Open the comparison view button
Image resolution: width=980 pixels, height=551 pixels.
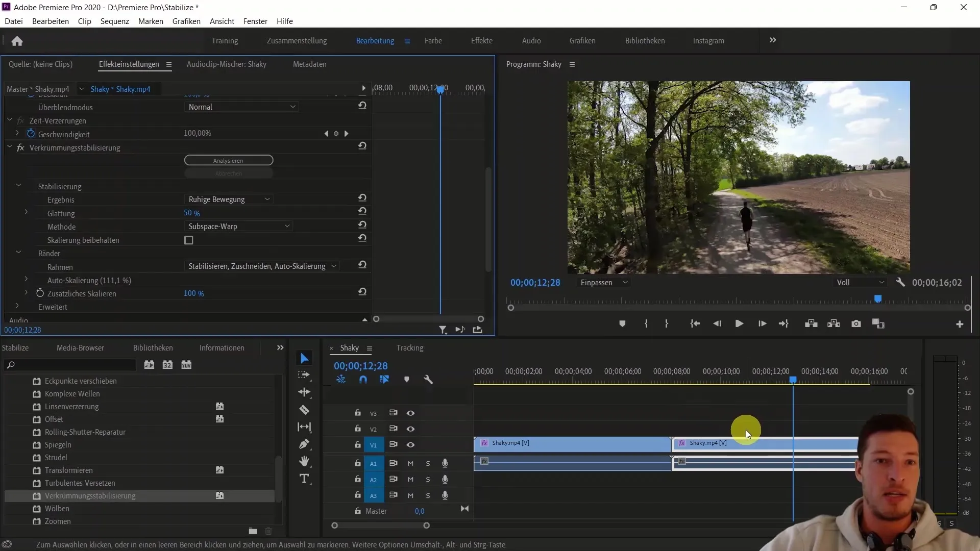pos(878,324)
